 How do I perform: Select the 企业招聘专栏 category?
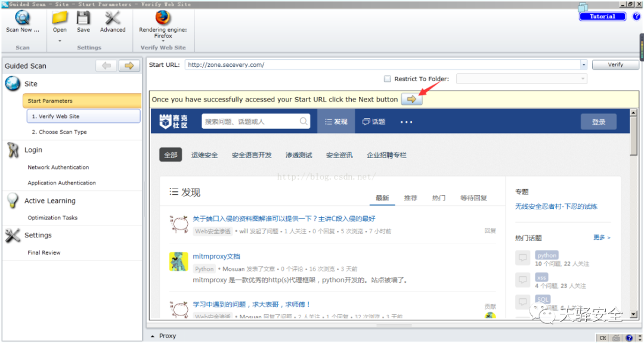[386, 155]
